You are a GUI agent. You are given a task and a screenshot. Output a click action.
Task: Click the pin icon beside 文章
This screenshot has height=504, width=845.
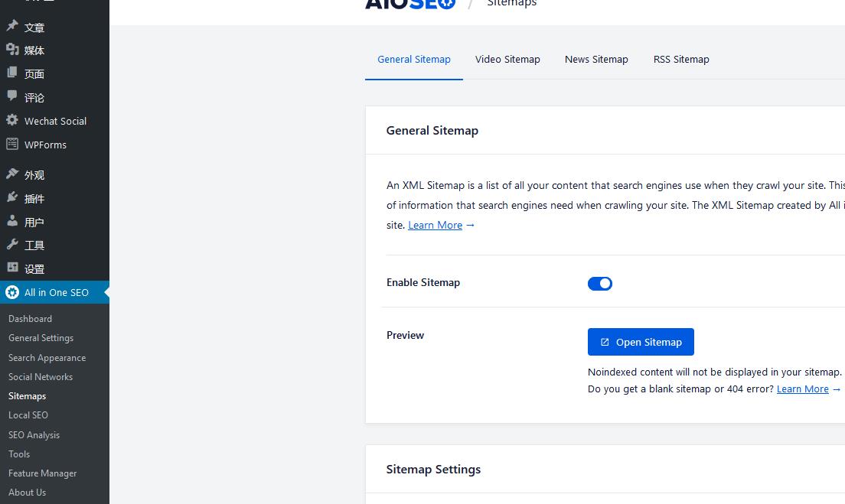click(x=11, y=25)
